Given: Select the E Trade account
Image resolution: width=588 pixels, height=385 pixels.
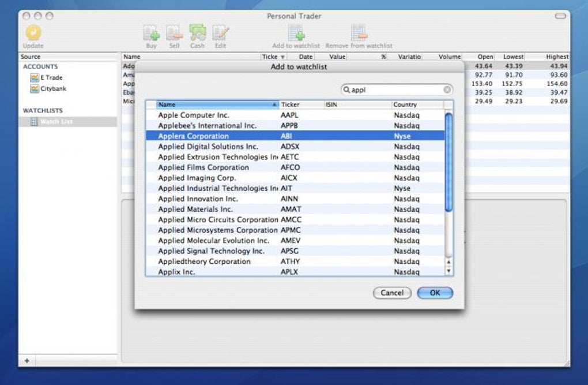Looking at the screenshot, I should coord(47,78).
